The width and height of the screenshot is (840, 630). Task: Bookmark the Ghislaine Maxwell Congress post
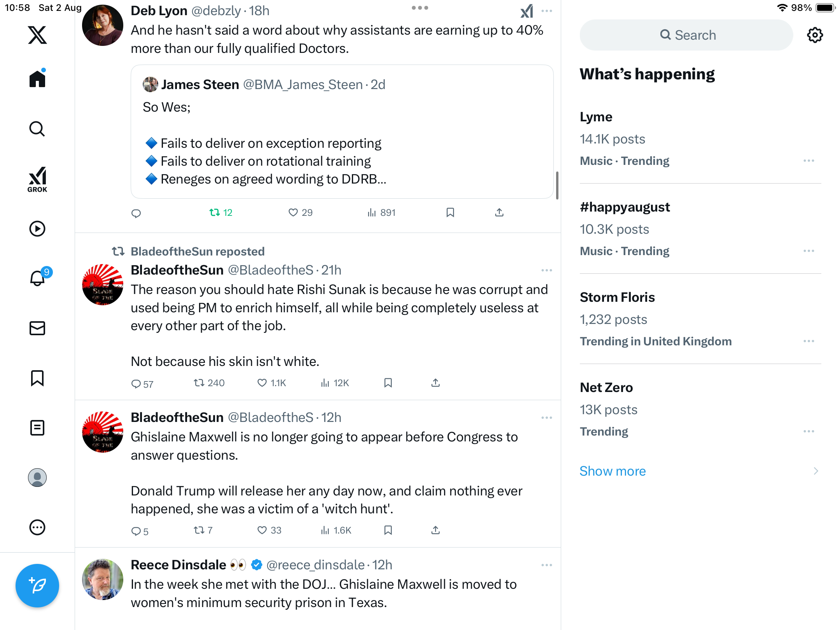coord(388,530)
